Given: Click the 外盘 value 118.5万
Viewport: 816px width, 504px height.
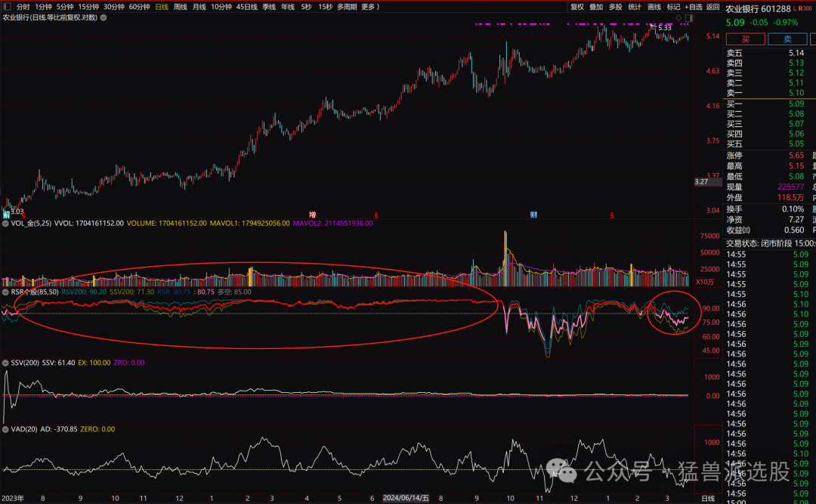Looking at the screenshot, I should coord(791,197).
